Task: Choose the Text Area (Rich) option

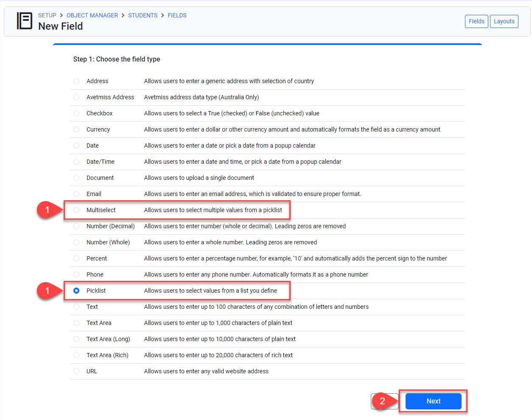Action: click(x=76, y=355)
